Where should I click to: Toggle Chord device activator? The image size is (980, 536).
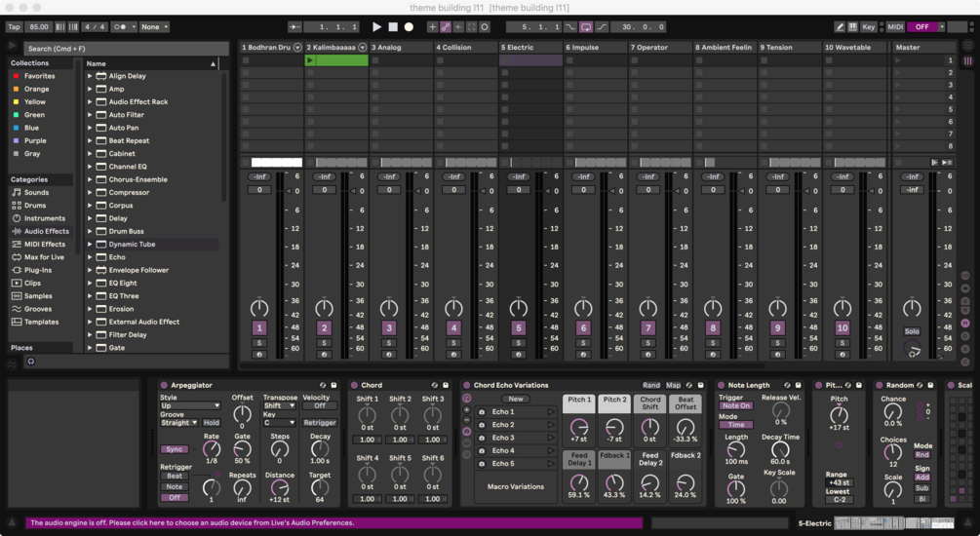pyautogui.click(x=354, y=386)
